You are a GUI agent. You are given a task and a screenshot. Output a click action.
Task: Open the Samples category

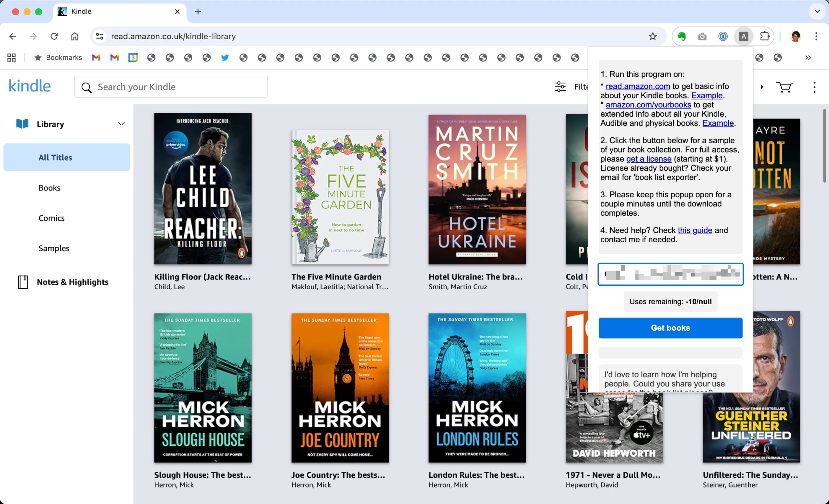(x=54, y=248)
